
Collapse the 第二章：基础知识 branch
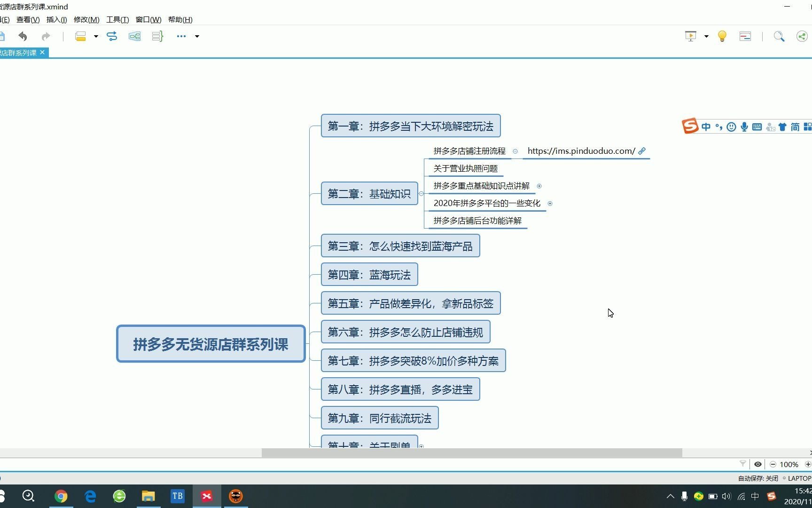point(421,194)
